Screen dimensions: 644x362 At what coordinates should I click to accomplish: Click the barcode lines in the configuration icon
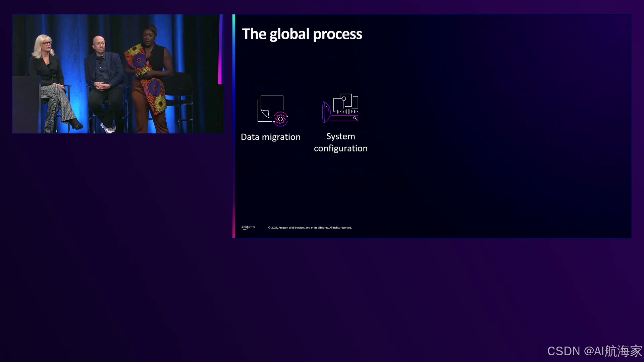(x=346, y=111)
